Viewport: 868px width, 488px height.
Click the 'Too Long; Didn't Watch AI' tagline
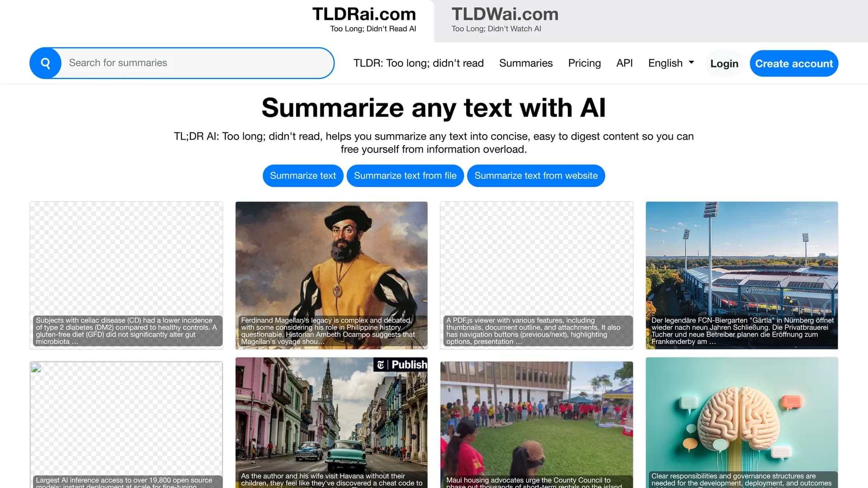pos(496,29)
